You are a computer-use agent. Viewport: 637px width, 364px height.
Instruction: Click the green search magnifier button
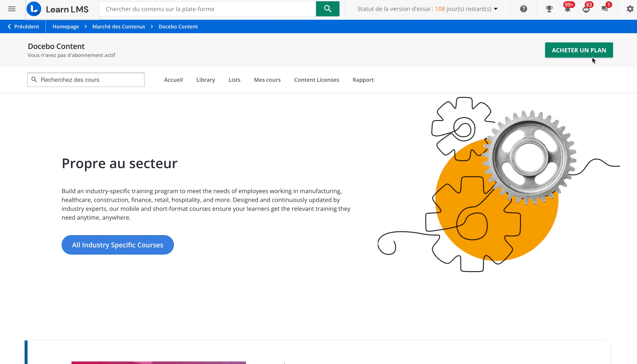[x=328, y=9]
